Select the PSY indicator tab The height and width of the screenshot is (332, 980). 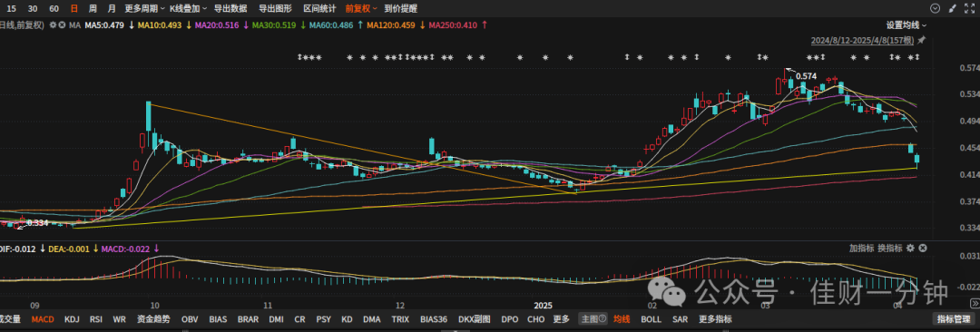(323, 319)
